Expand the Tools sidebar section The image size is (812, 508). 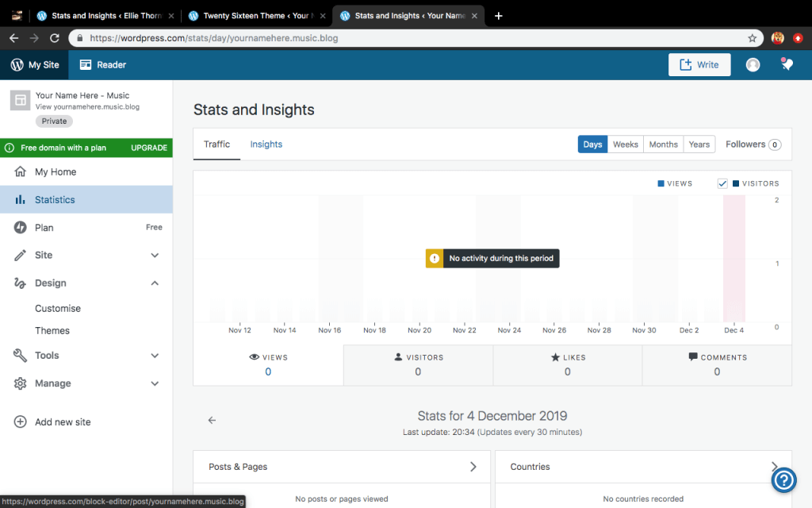pos(155,356)
